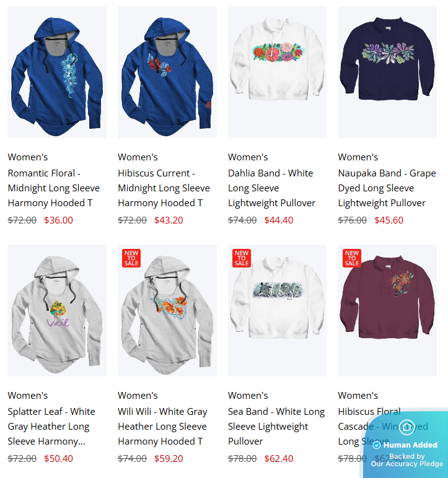Click the circular icon on the Human Added overlay
The width and height of the screenshot is (448, 478).
point(407,427)
